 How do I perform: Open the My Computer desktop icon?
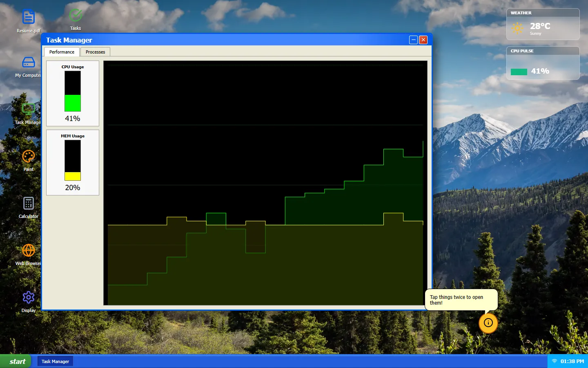(x=29, y=67)
